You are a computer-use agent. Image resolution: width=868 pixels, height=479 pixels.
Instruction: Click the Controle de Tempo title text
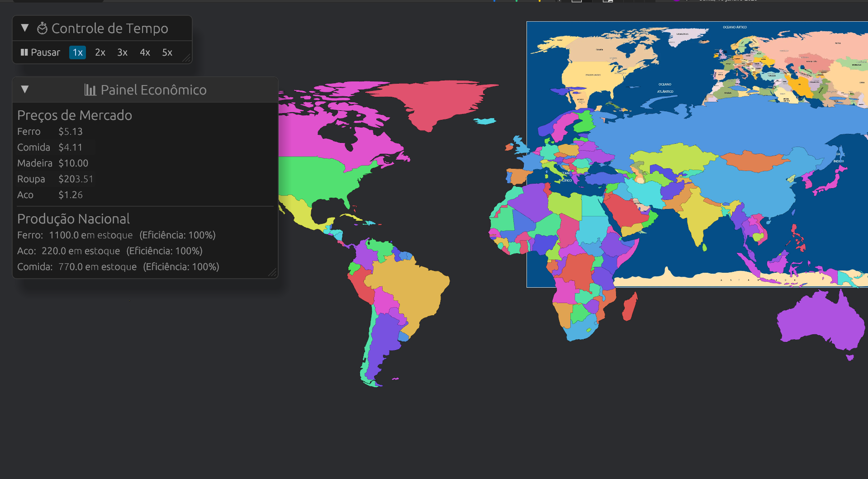pyautogui.click(x=110, y=28)
